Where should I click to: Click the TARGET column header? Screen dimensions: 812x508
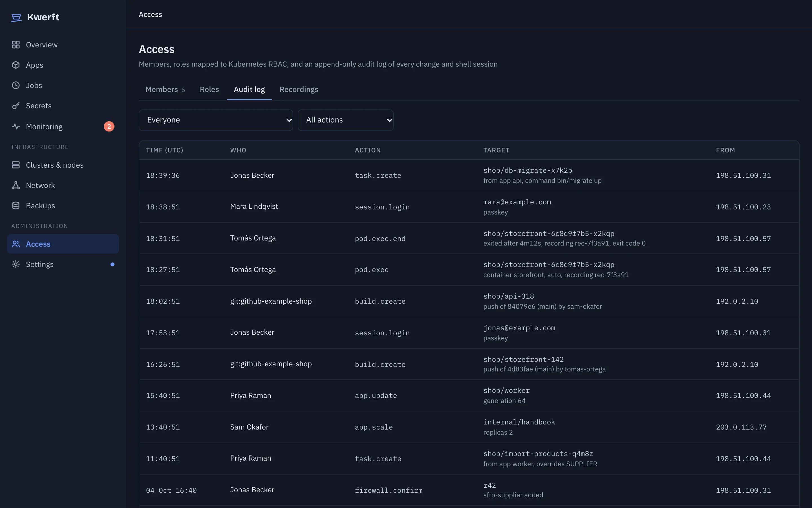[x=496, y=150]
